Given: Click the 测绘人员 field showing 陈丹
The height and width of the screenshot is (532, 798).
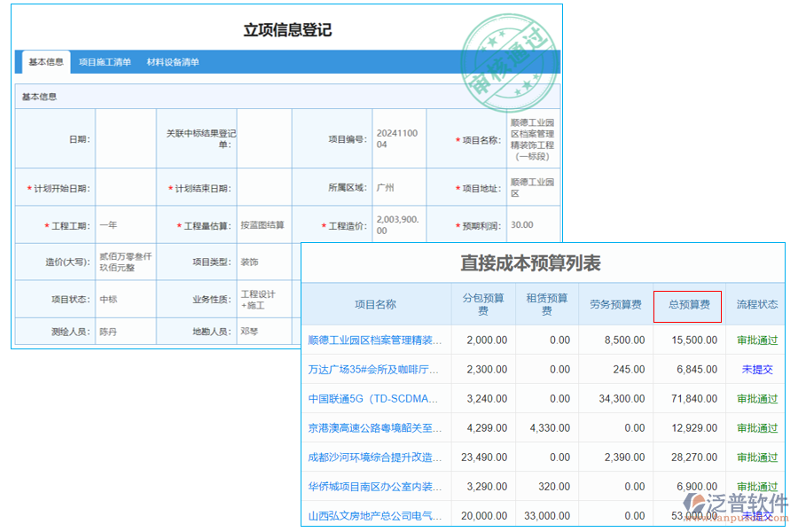Looking at the screenshot, I should point(125,331).
